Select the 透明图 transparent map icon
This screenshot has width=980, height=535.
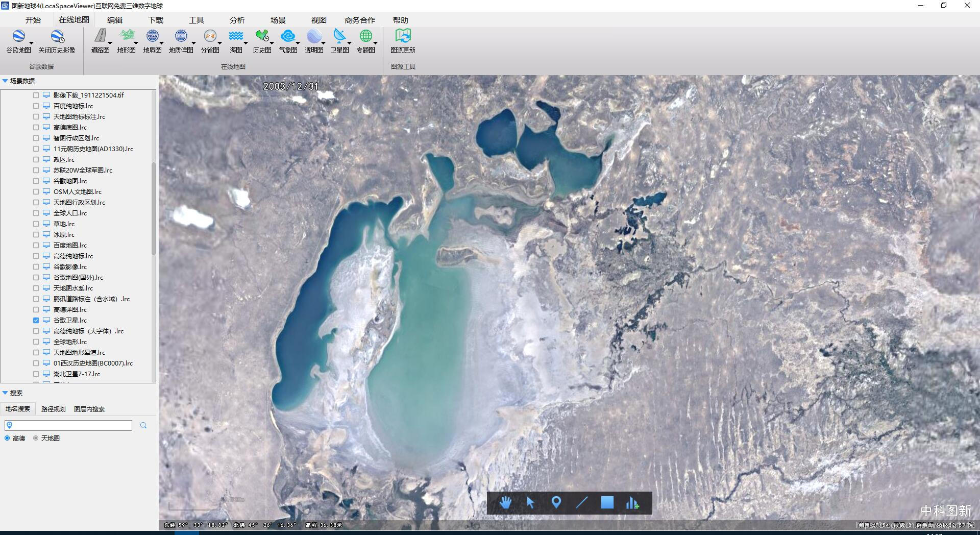(314, 36)
